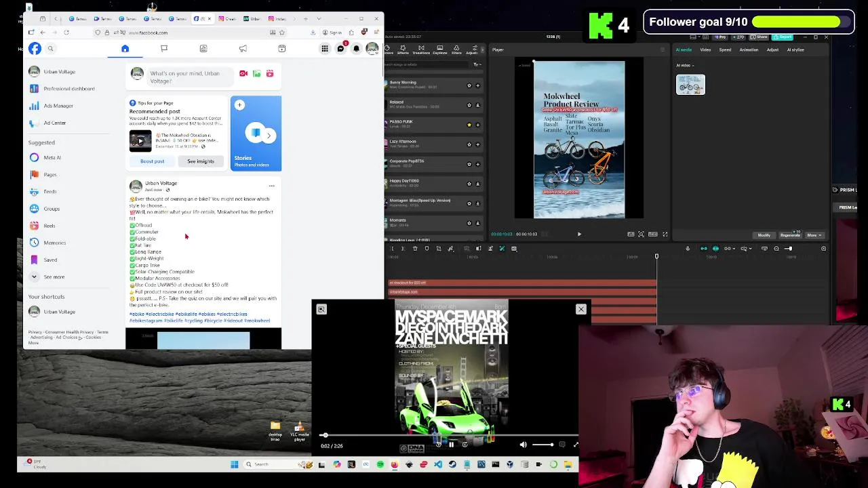The image size is (868, 488).
Task: Switch to the Adjust tab in right panel
Action: (x=772, y=49)
